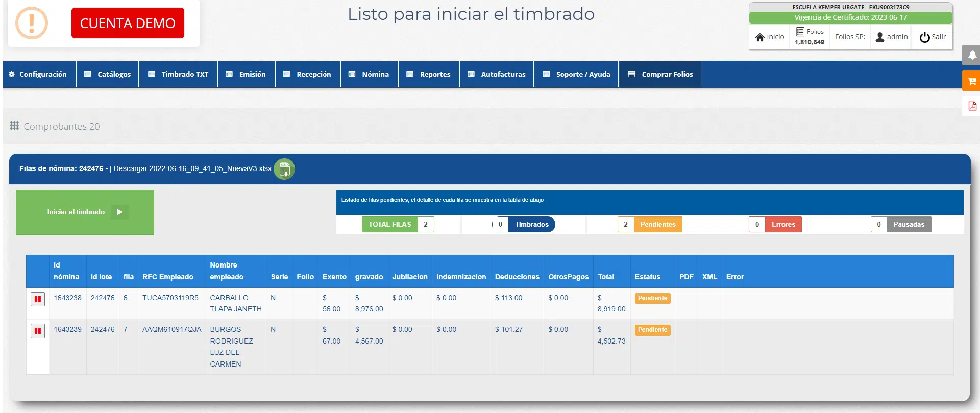
Task: Open the Configuración menu
Action: coord(38,74)
